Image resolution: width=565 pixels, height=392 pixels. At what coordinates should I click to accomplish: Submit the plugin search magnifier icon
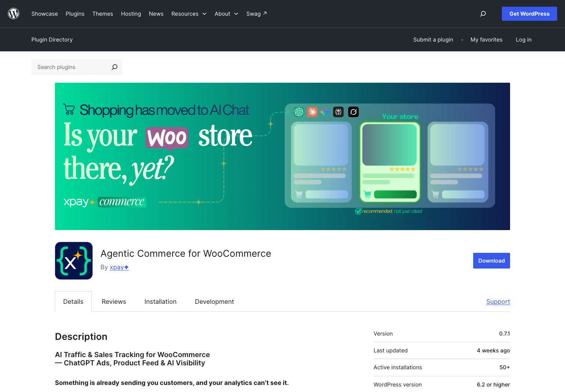point(115,67)
